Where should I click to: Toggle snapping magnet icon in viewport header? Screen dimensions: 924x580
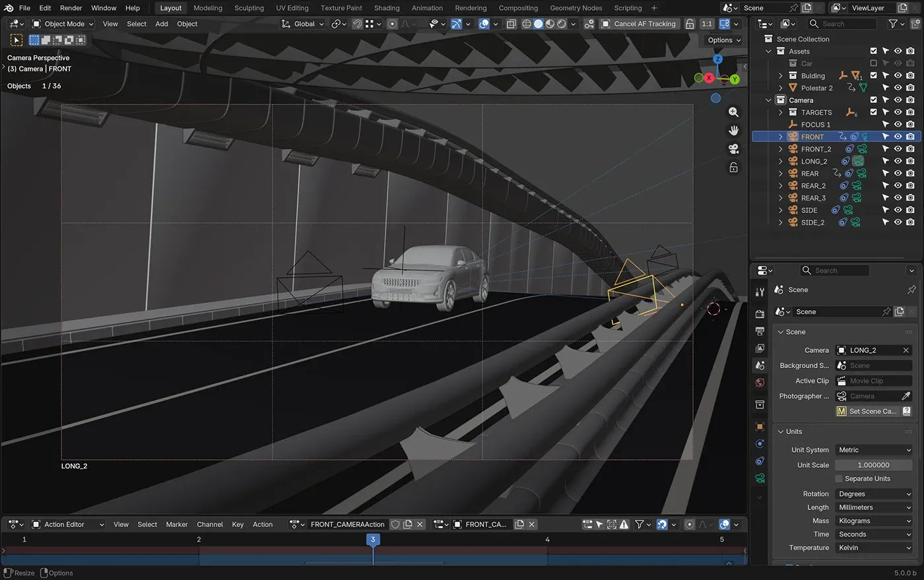[x=357, y=24]
